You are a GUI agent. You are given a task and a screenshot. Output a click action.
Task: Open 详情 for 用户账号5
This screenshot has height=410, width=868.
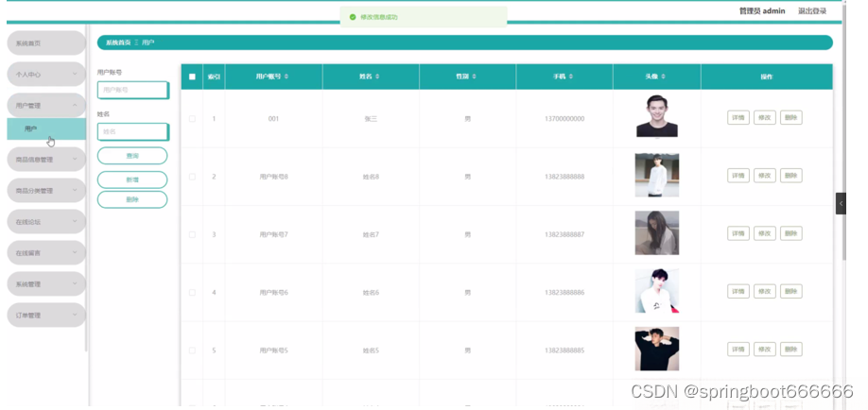[x=738, y=350]
